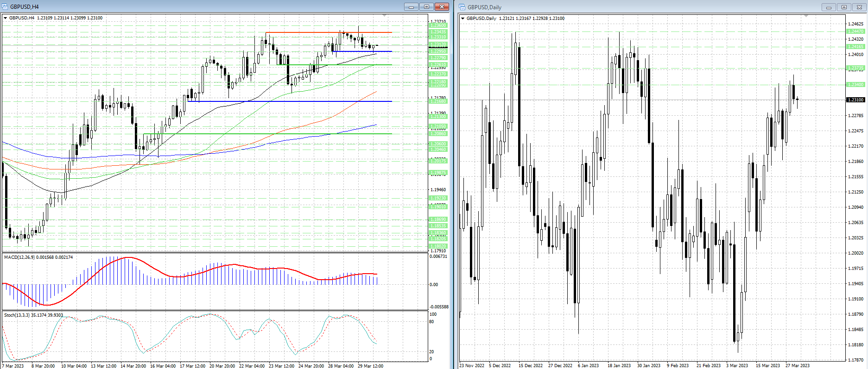The image size is (868, 369).
Task: Close the GBPUSD,Daily chart window
Action: pos(859,7)
